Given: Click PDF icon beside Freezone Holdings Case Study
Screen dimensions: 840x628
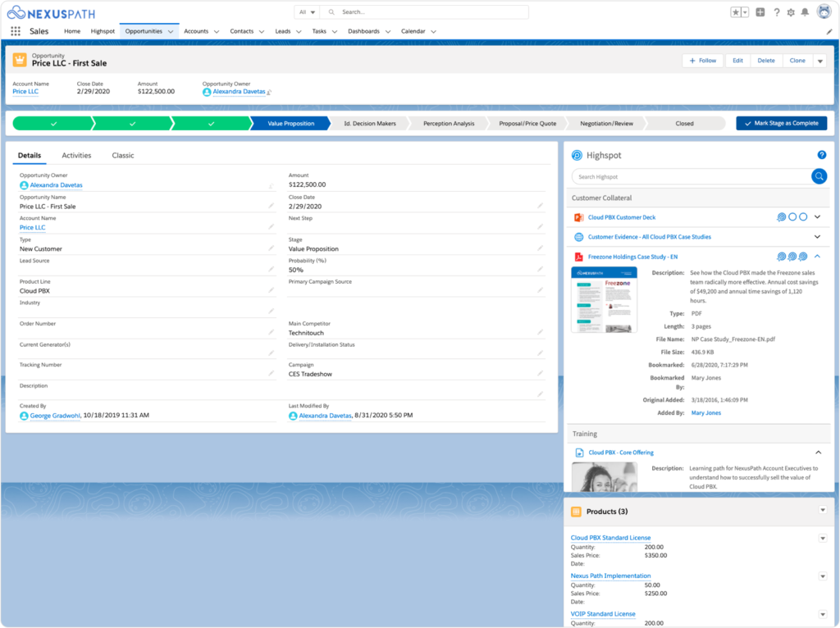Looking at the screenshot, I should pos(578,257).
